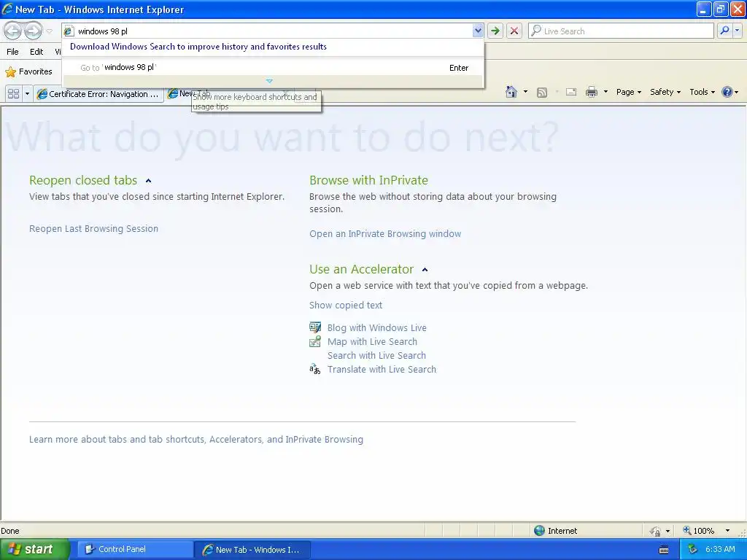The image size is (747, 560).
Task: Click the Search magnifier button
Action: click(724, 31)
